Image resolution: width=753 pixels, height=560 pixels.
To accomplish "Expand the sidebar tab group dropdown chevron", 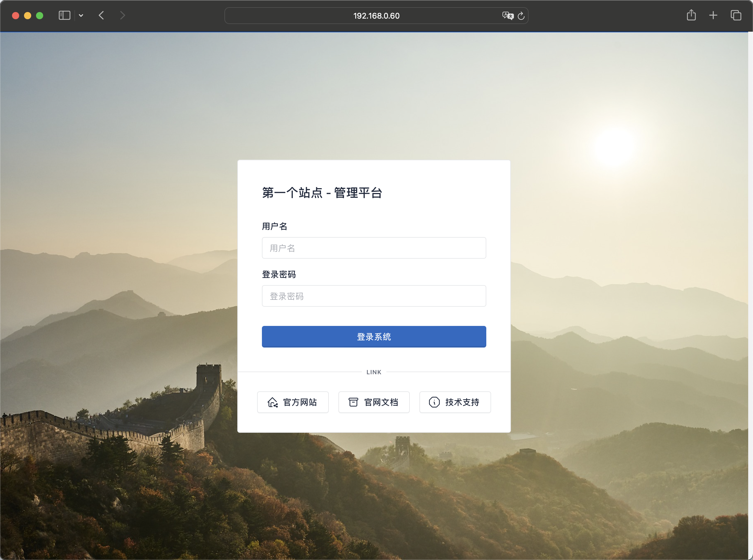I will point(81,16).
